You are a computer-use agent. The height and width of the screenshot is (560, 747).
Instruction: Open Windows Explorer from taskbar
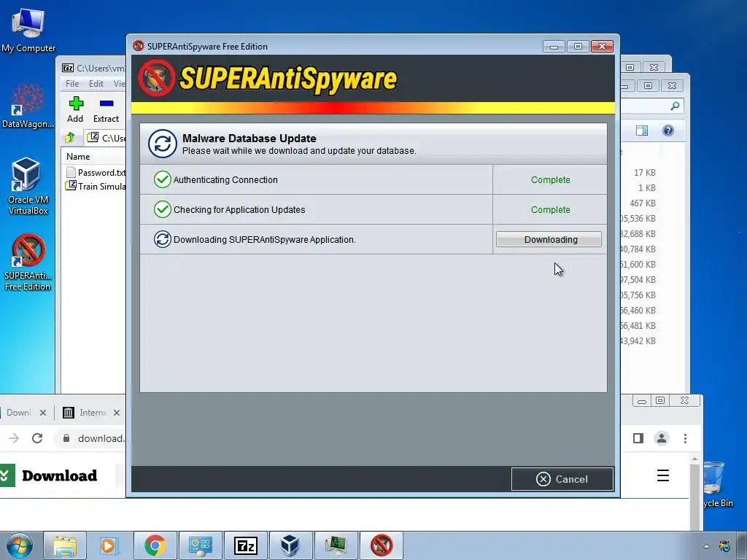[65, 545]
